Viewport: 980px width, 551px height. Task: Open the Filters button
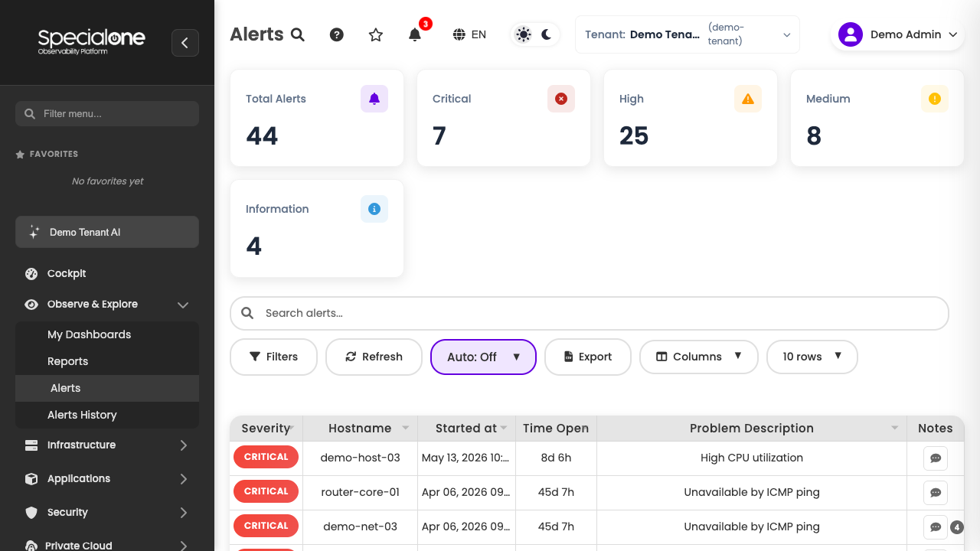pos(274,357)
